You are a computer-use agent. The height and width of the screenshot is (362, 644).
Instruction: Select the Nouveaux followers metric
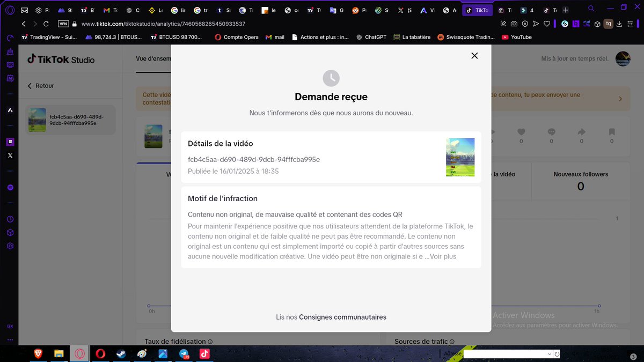[x=581, y=181]
